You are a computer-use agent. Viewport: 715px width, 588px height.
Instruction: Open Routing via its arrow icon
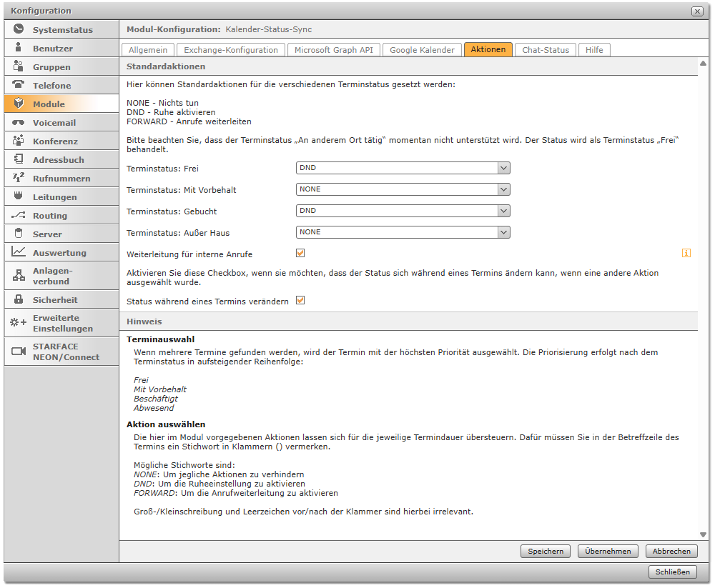[19, 215]
